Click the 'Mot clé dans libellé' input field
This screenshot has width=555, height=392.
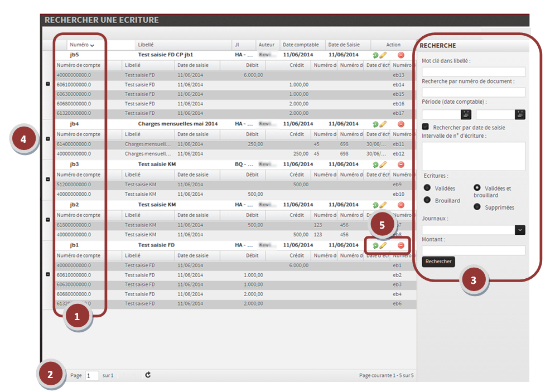pyautogui.click(x=473, y=71)
